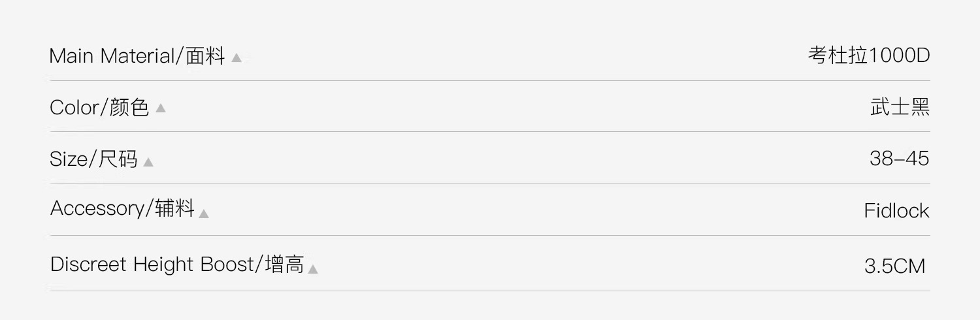Screen dimensions: 980x320
Task: Click the small triangle after Size/尺码
Action: 148,162
